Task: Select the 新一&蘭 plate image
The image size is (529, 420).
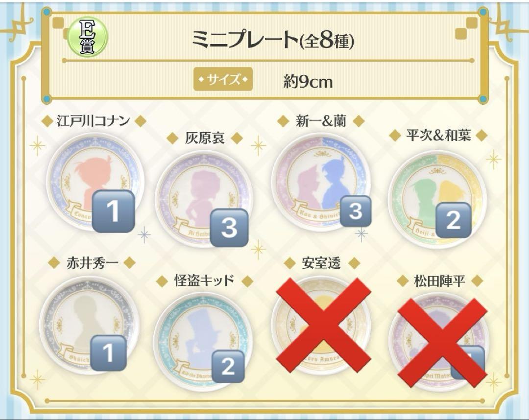Action: [321, 184]
